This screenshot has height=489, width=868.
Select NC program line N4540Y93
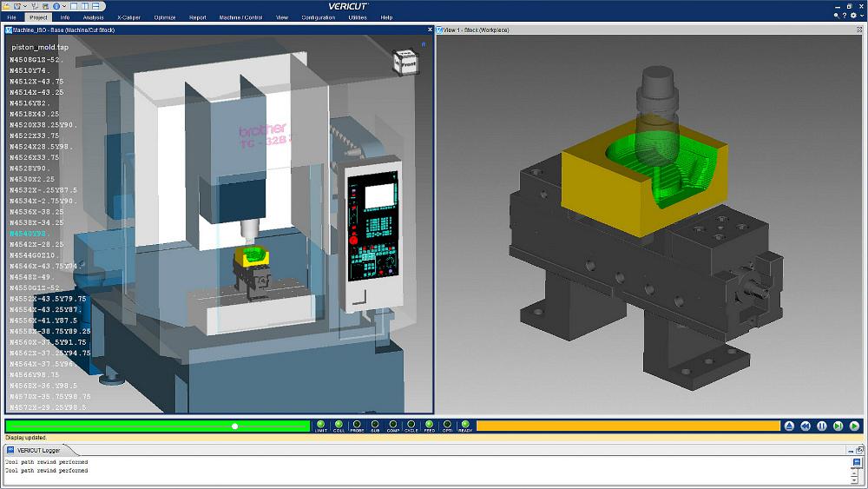(30, 234)
